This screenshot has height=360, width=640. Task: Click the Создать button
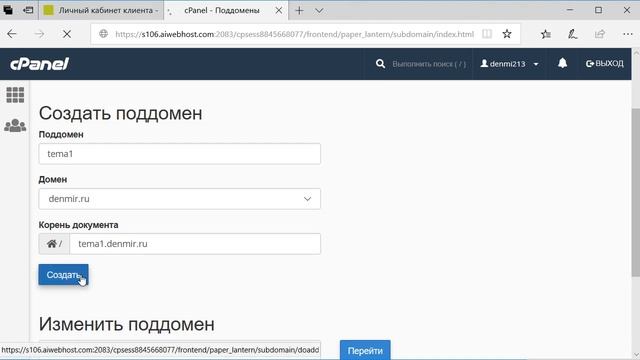[x=63, y=275]
